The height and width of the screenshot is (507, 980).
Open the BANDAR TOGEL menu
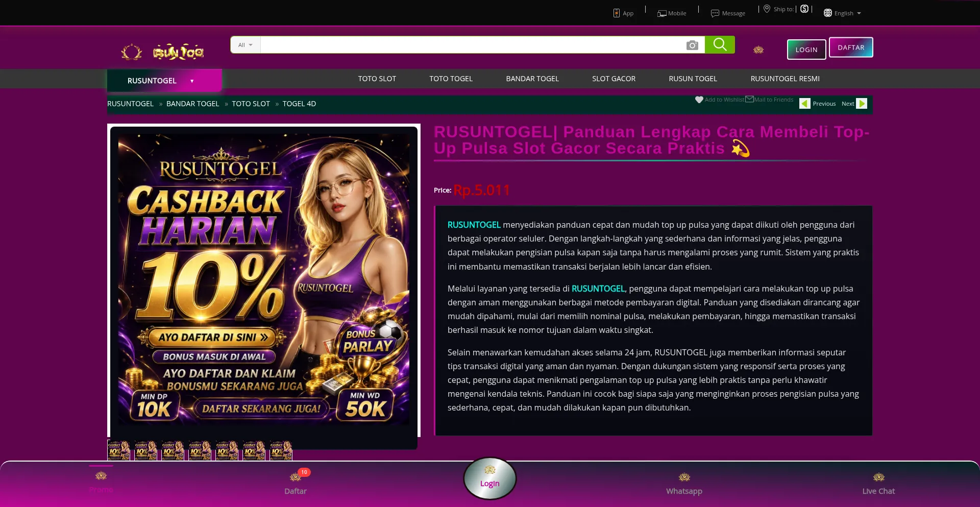pyautogui.click(x=532, y=79)
